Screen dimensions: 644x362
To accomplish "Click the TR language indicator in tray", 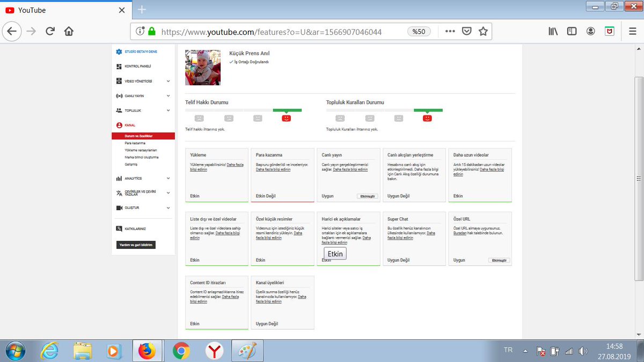I will 508,350.
